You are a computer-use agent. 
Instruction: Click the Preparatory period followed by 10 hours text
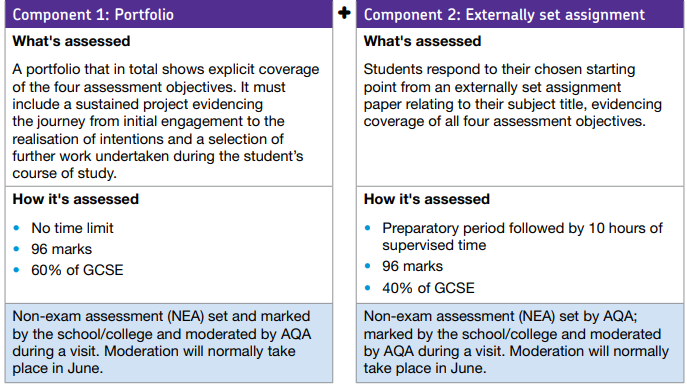522,237
